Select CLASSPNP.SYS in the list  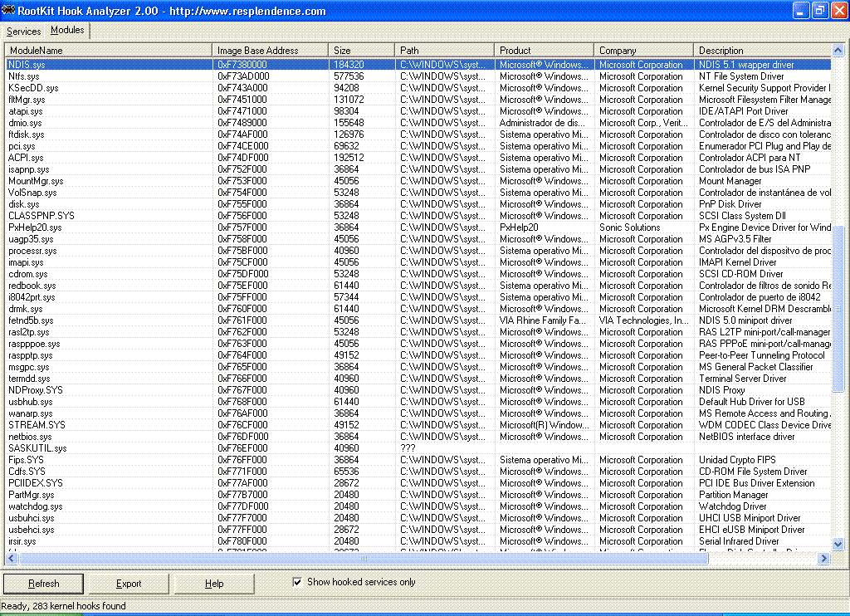coord(418,216)
